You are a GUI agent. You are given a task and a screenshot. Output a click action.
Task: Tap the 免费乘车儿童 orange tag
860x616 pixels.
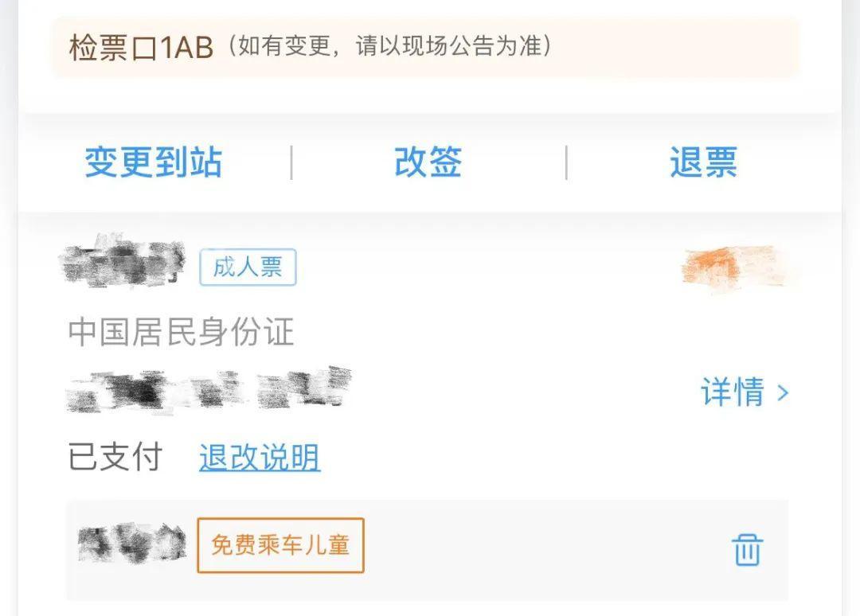(280, 545)
